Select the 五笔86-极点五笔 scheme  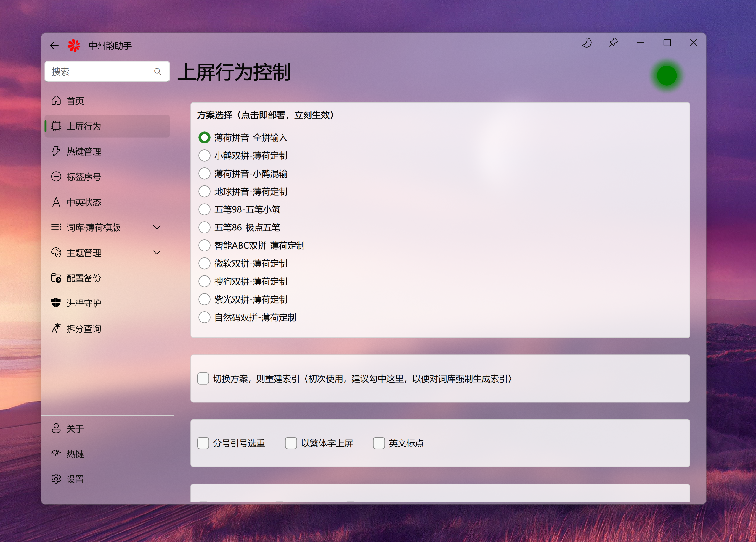pyautogui.click(x=204, y=228)
